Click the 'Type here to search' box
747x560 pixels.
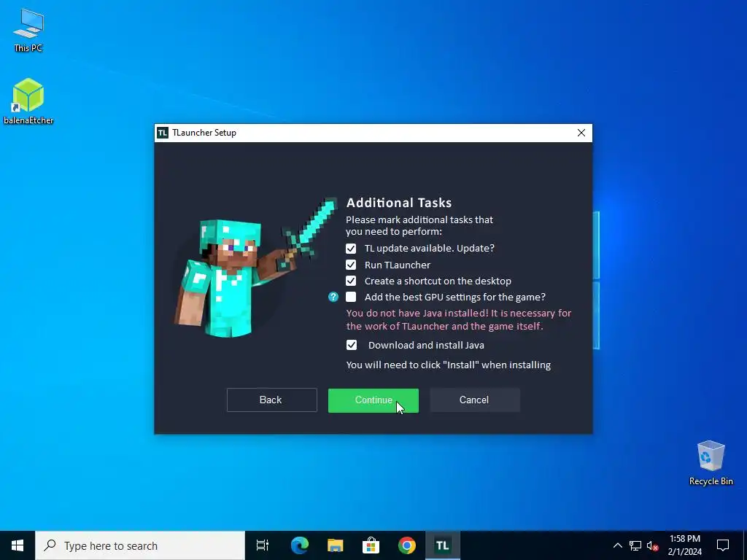point(140,545)
